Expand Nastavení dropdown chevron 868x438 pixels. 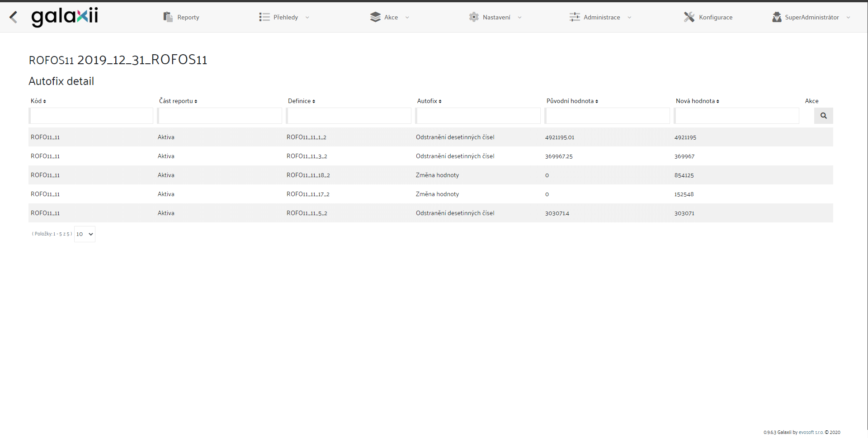coord(520,18)
